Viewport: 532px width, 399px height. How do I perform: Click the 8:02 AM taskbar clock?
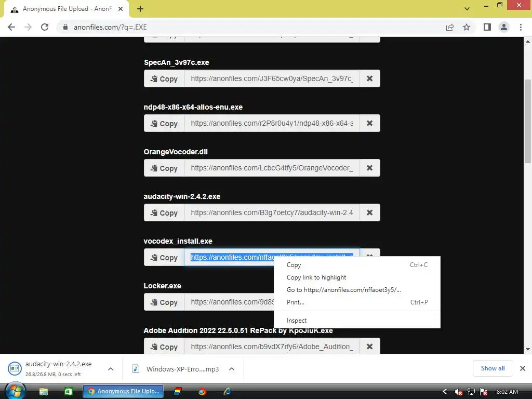pos(507,392)
